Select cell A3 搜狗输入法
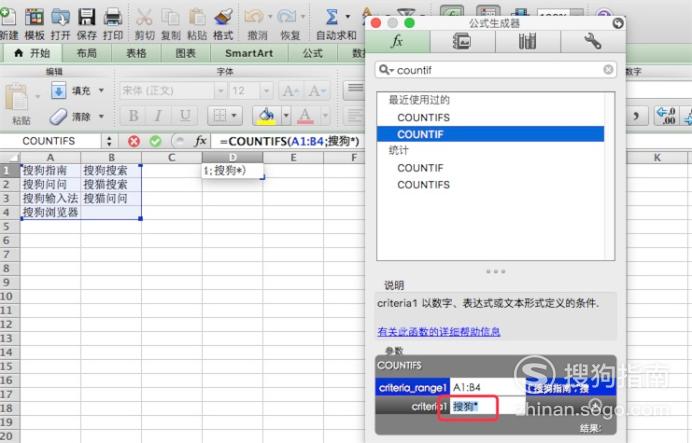The height and width of the screenshot is (443, 692). (x=51, y=199)
